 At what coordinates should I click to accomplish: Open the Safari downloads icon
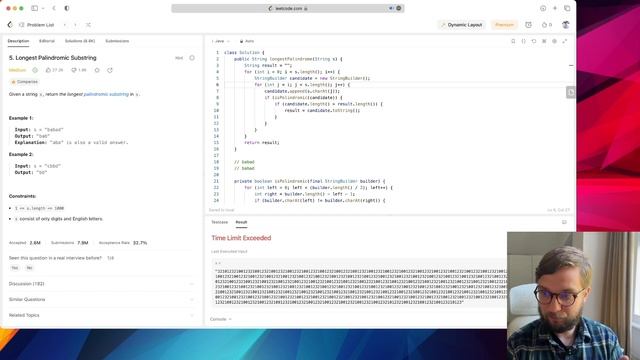pyautogui.click(x=543, y=8)
